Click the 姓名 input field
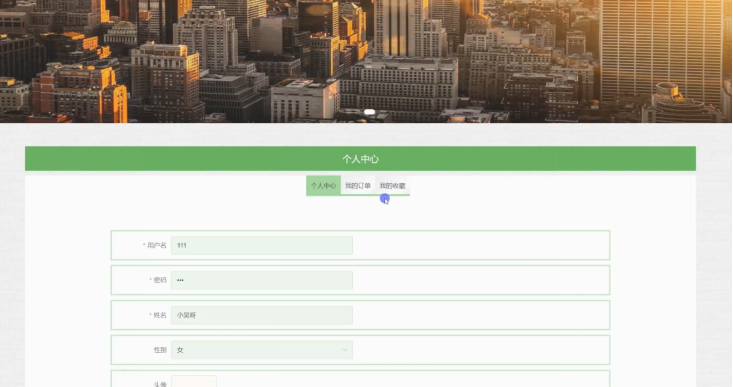Screen dimensions: 733x387 click(262, 315)
